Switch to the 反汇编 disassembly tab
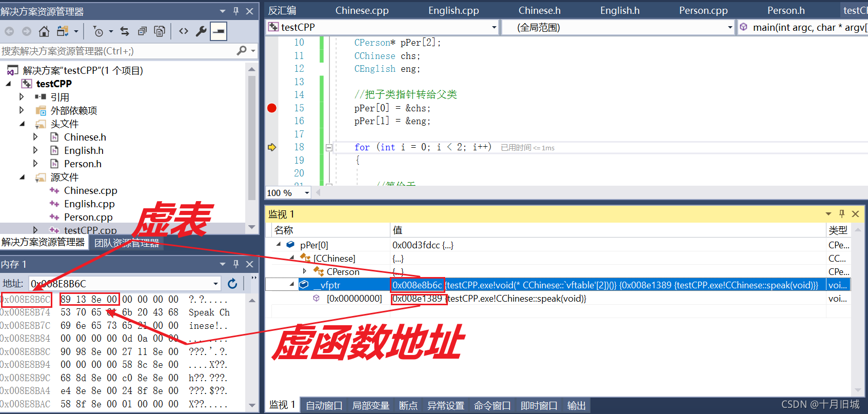The height and width of the screenshot is (414, 868). click(x=282, y=10)
